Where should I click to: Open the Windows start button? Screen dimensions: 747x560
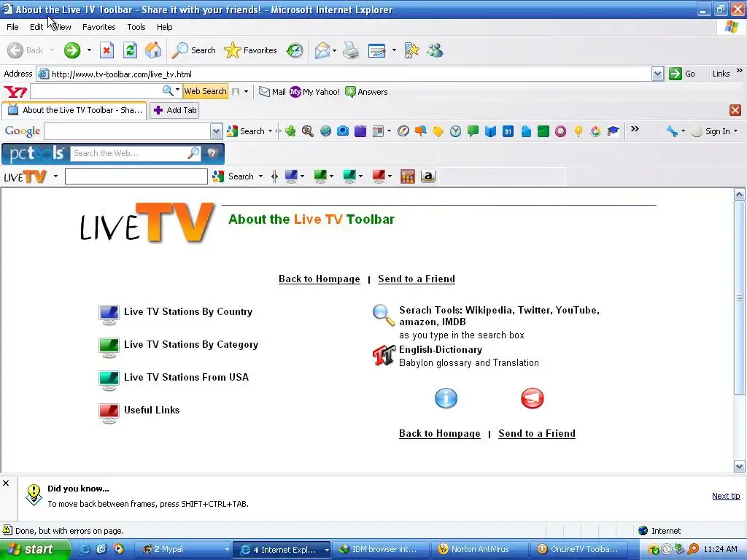tap(35, 549)
